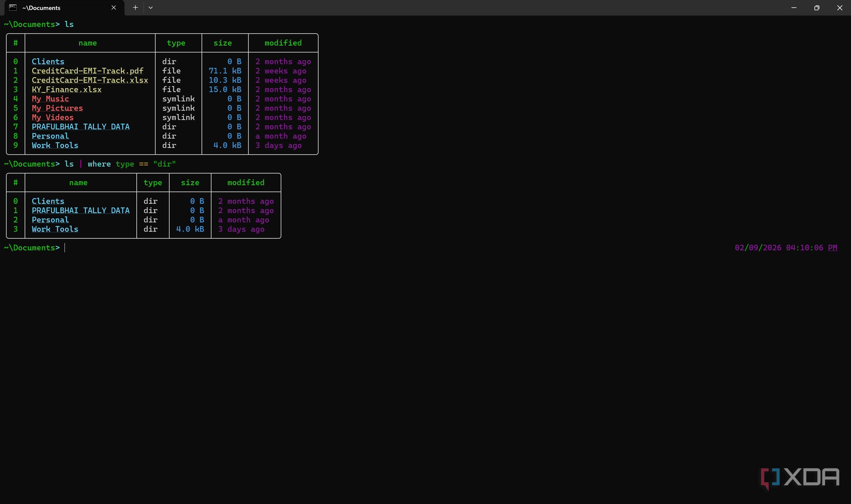Click Clients in the first ls table

tap(48, 62)
